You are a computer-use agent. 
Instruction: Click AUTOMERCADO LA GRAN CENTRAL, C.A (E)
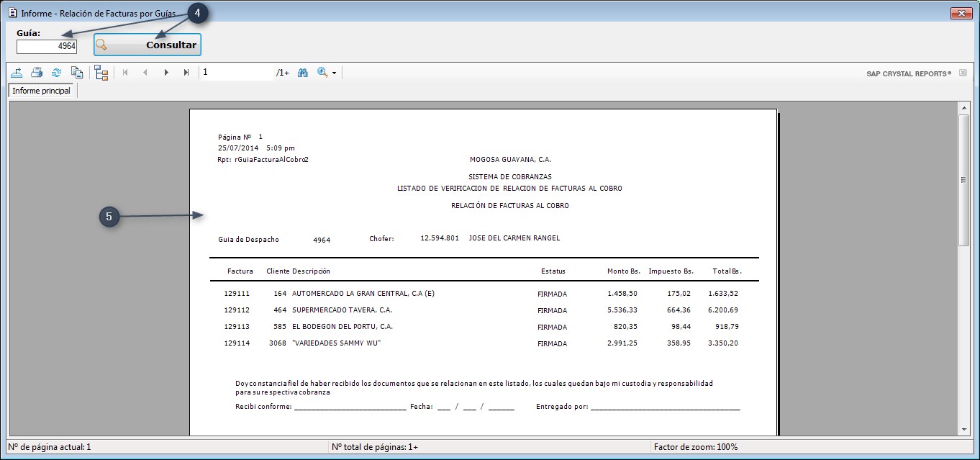point(363,294)
